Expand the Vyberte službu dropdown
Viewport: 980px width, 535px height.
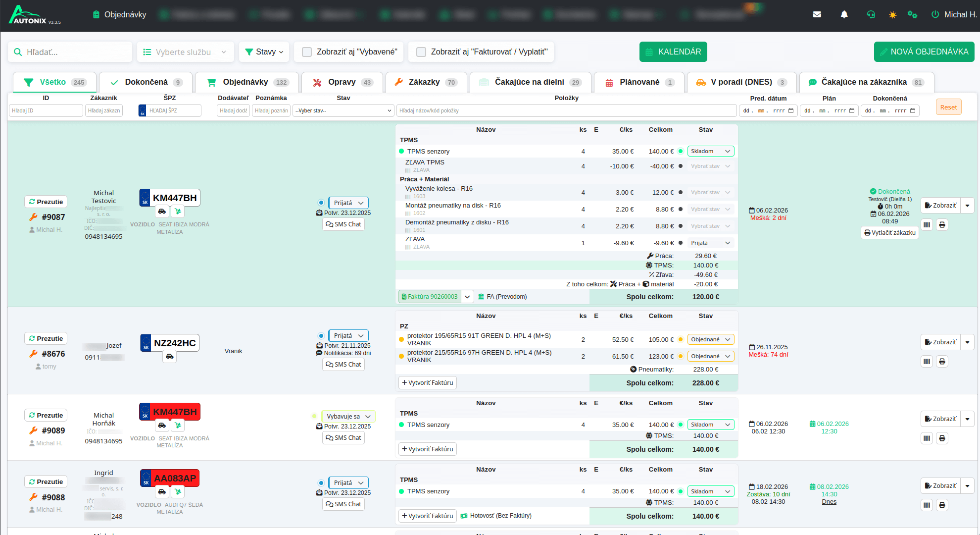coord(185,52)
